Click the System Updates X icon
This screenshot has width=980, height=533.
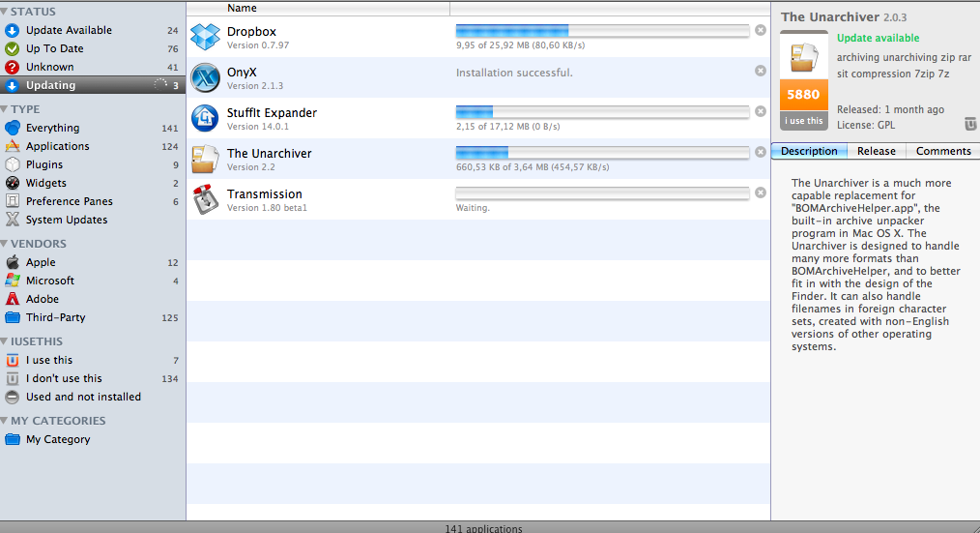coord(13,220)
